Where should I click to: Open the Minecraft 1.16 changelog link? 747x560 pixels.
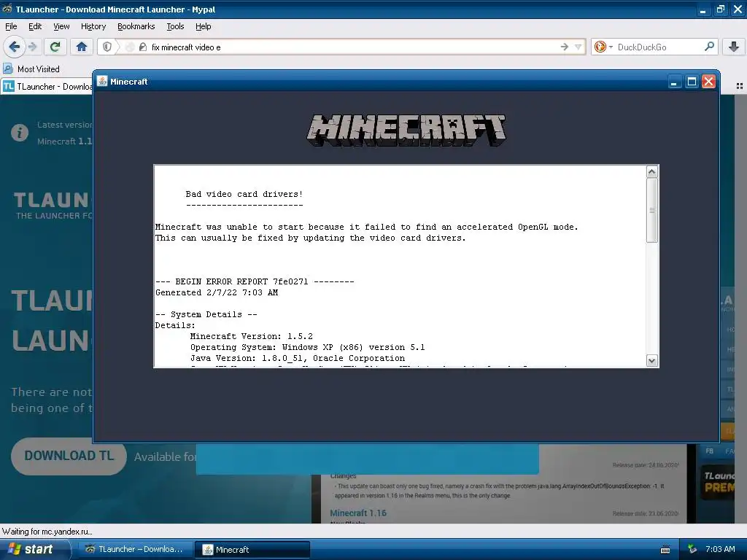coord(358,513)
